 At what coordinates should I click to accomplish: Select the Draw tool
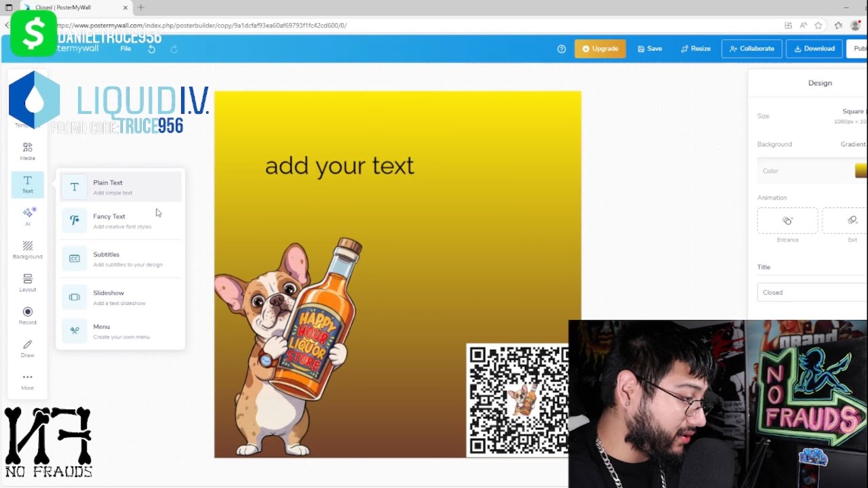(x=27, y=348)
